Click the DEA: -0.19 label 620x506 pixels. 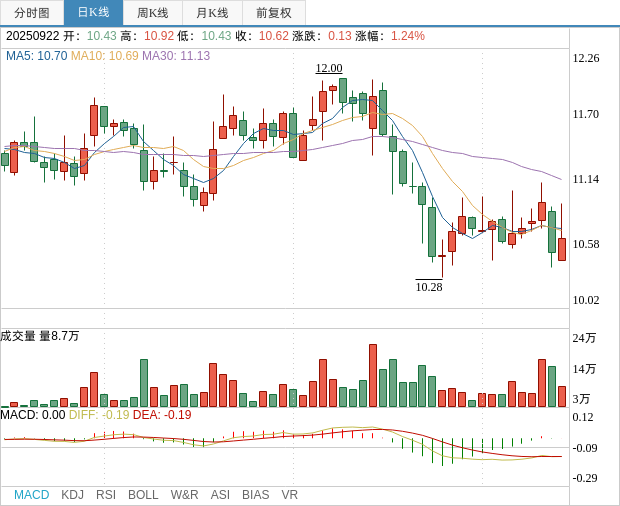[162, 415]
